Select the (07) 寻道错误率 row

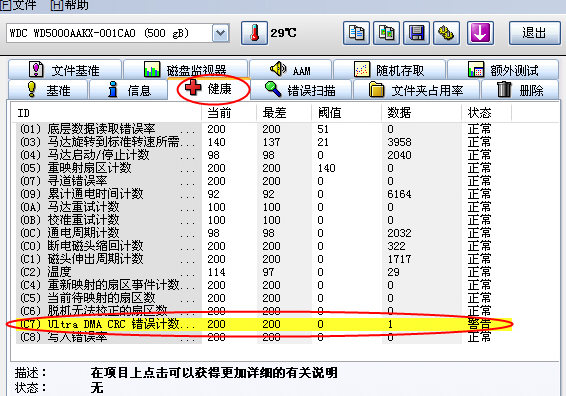(x=264, y=181)
